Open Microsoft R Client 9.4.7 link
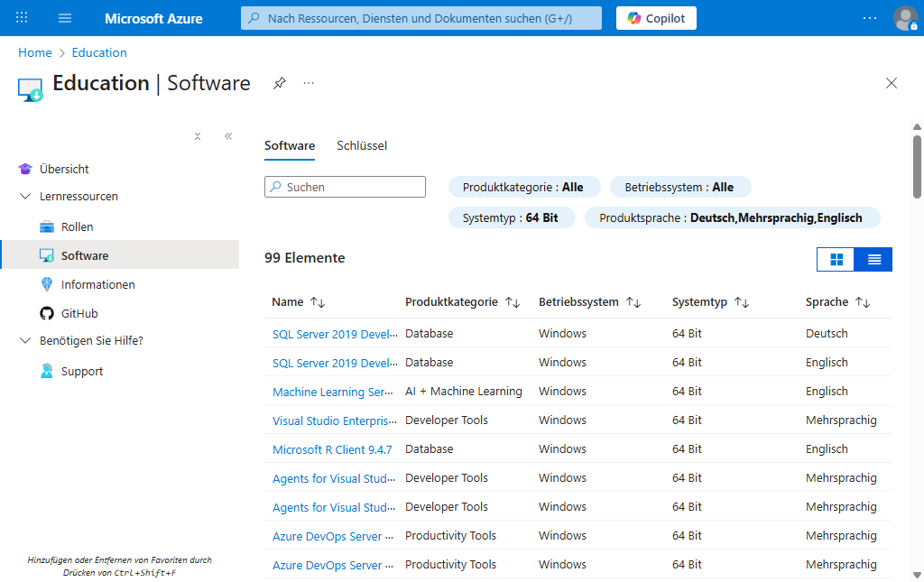Screen dimensions: 924x582 click(332, 449)
